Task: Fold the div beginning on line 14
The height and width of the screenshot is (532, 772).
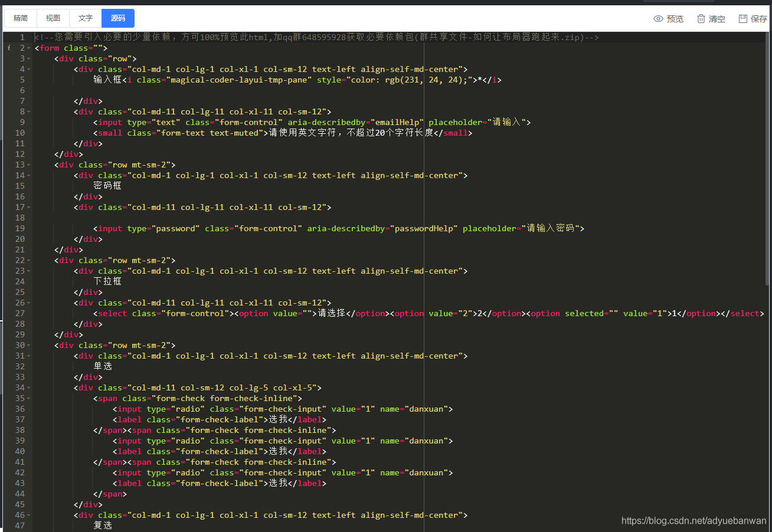Action: 30,175
